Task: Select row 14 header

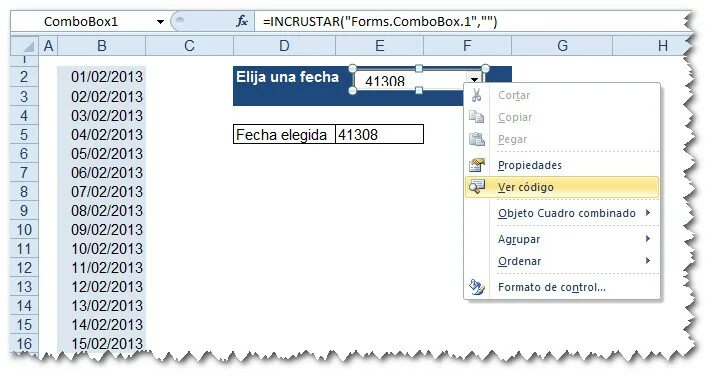Action: pos(24,305)
